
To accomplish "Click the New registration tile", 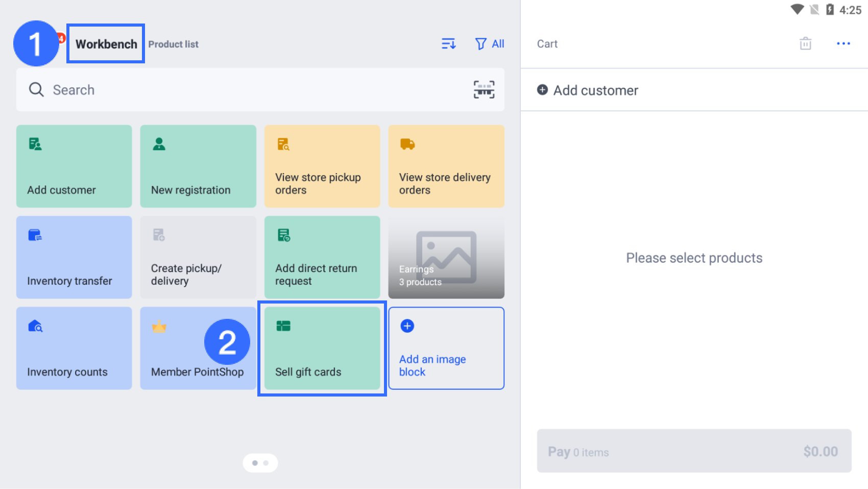I will coord(198,166).
